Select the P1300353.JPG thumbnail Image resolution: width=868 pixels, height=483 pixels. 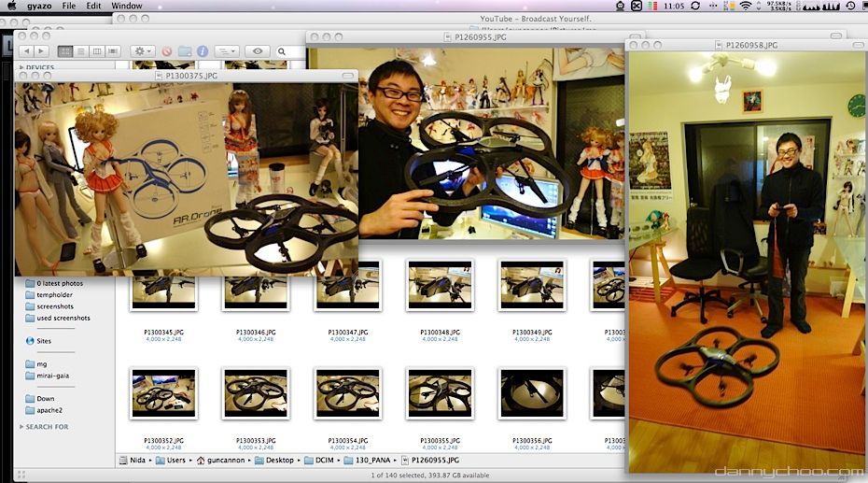(x=255, y=392)
